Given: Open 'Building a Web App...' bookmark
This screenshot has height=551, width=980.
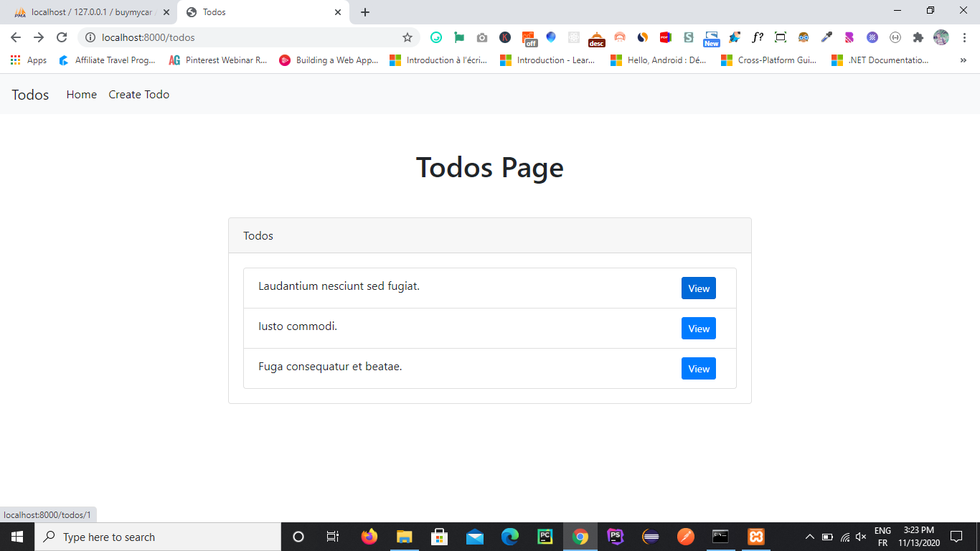Looking at the screenshot, I should point(329,60).
